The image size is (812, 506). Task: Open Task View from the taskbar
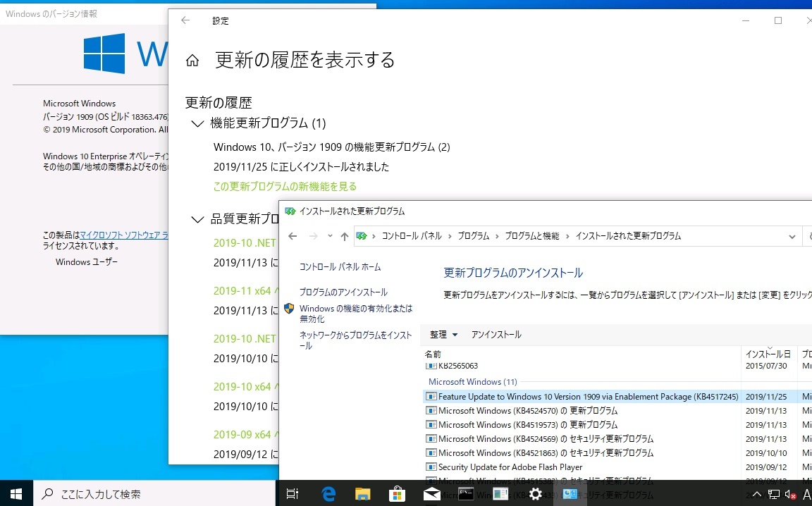click(293, 494)
